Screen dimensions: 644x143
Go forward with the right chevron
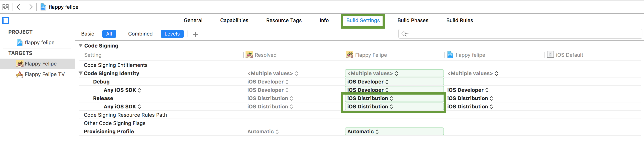31,7
